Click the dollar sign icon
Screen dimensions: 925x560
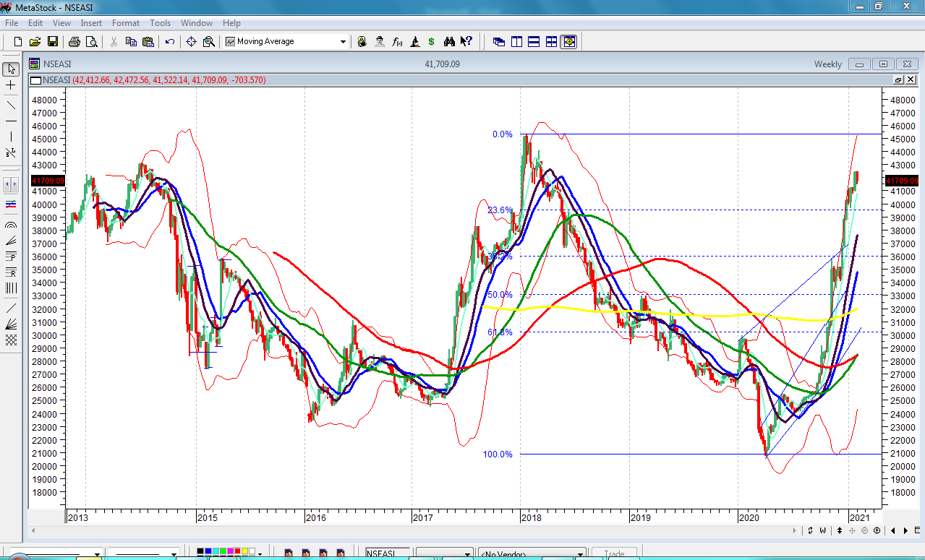(x=431, y=42)
